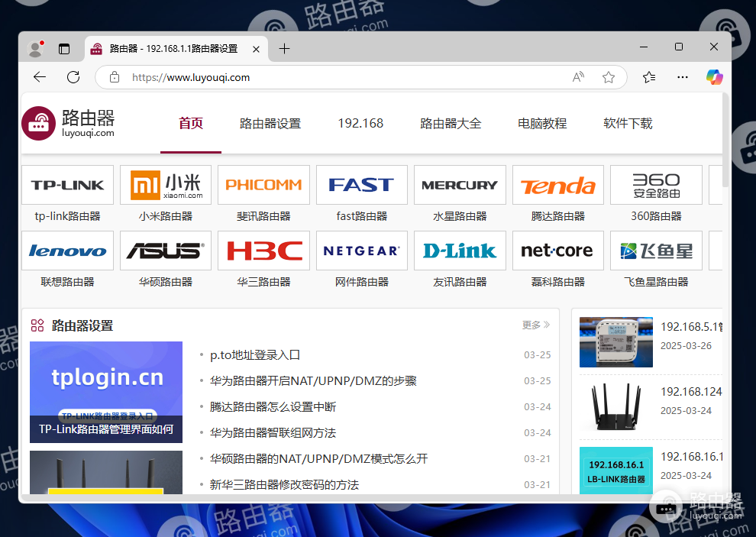Image resolution: width=756 pixels, height=537 pixels.
Task: Click the ASUS brand logo
Action: point(166,251)
